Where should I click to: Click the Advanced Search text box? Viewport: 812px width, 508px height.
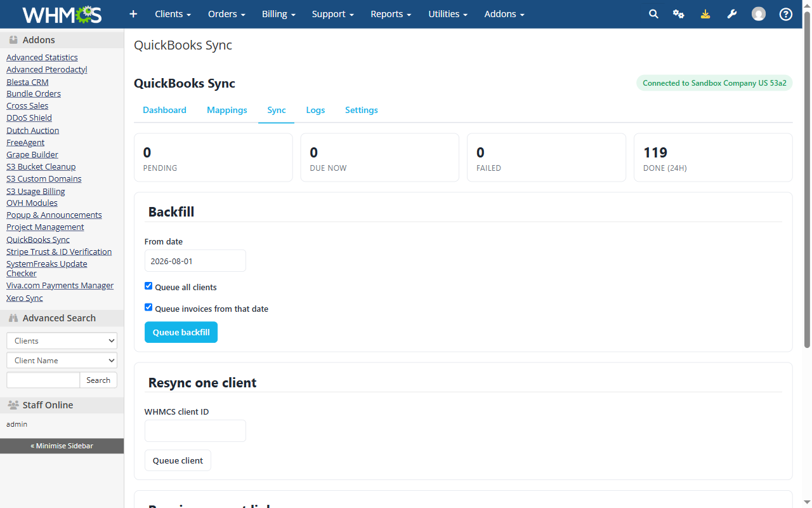pyautogui.click(x=43, y=380)
